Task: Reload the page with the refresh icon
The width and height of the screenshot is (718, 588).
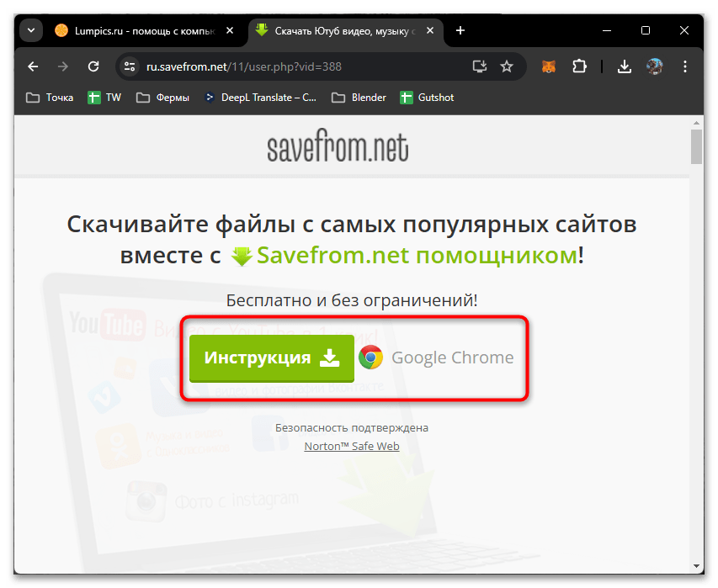Action: point(93,66)
